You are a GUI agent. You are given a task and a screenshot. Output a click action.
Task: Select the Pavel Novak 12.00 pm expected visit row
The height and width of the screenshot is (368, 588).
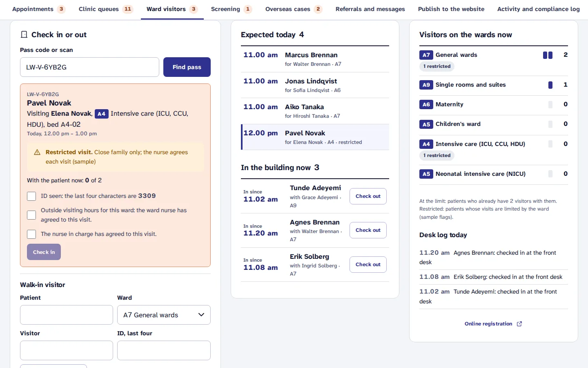[x=315, y=137]
